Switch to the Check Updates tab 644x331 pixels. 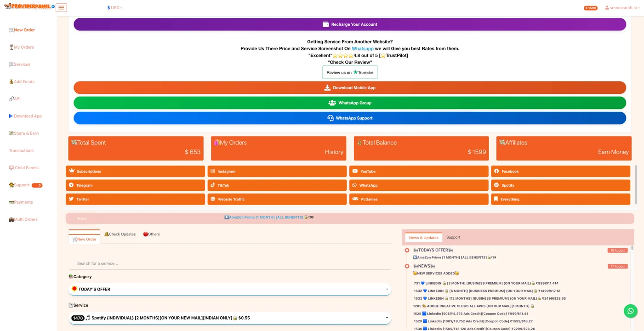coord(120,234)
